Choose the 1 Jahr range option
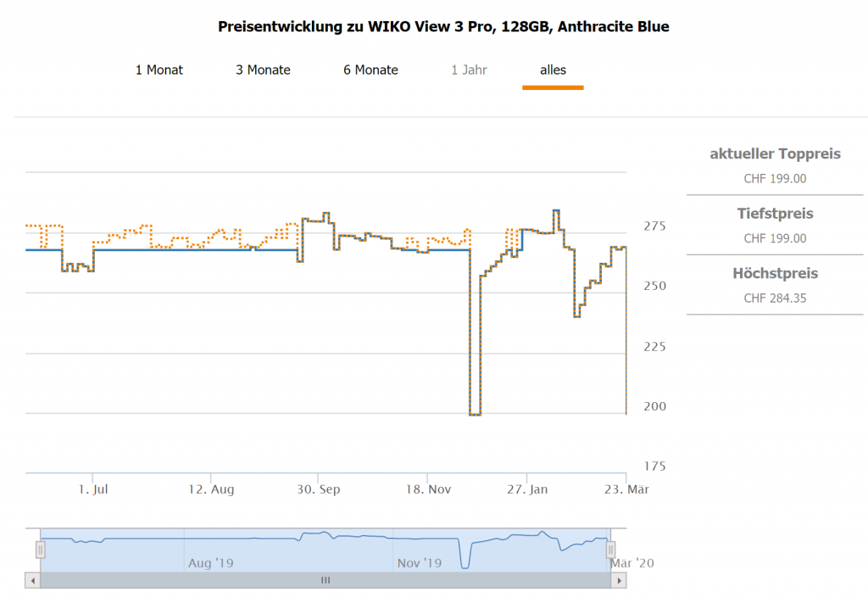This screenshot has width=868, height=603. [x=469, y=70]
